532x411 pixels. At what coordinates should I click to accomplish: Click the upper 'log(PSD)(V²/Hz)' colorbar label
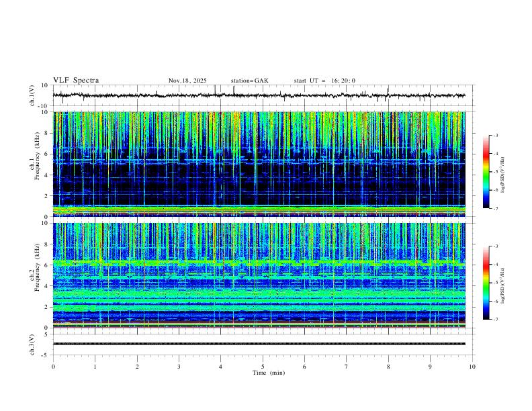(503, 175)
